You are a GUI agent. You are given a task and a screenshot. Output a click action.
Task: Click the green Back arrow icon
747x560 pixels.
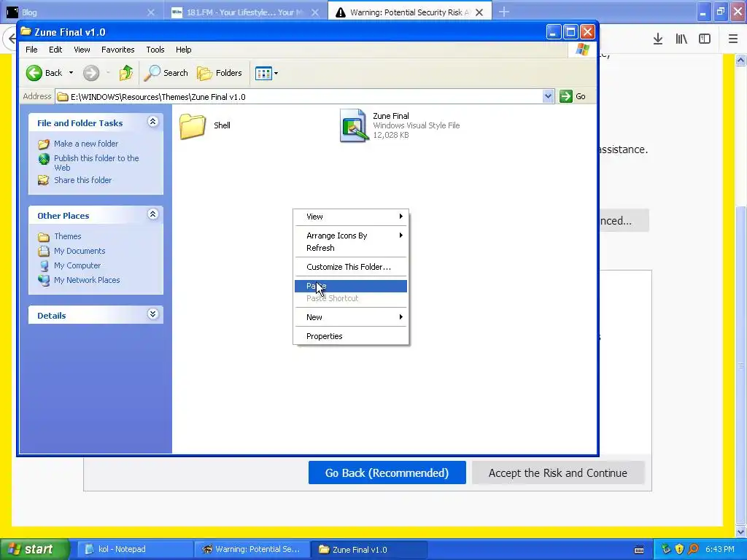click(34, 73)
